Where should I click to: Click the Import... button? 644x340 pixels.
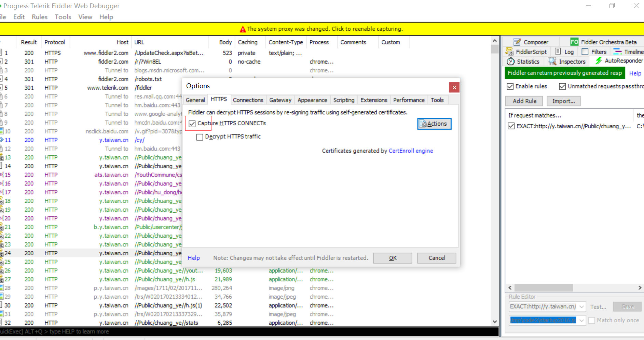564,101
